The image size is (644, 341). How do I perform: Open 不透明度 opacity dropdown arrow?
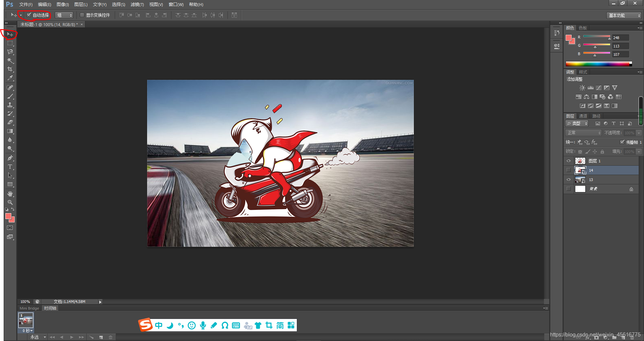639,133
